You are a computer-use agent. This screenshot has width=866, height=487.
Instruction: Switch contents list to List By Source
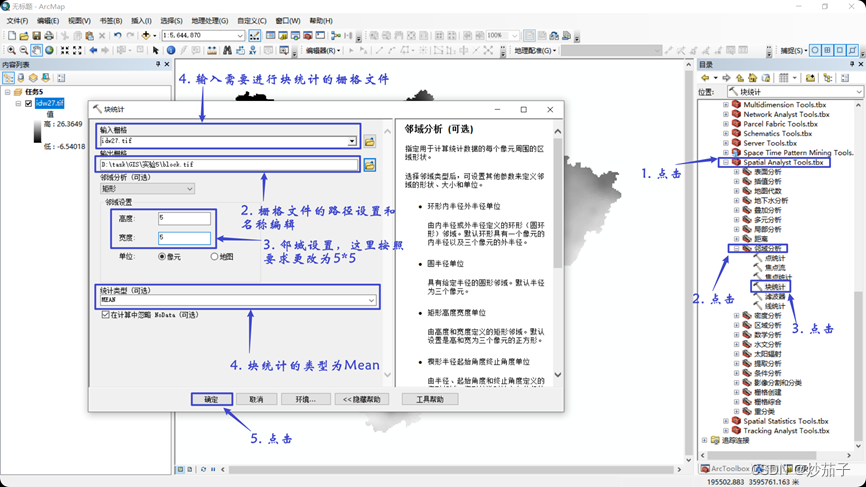pyautogui.click(x=21, y=78)
